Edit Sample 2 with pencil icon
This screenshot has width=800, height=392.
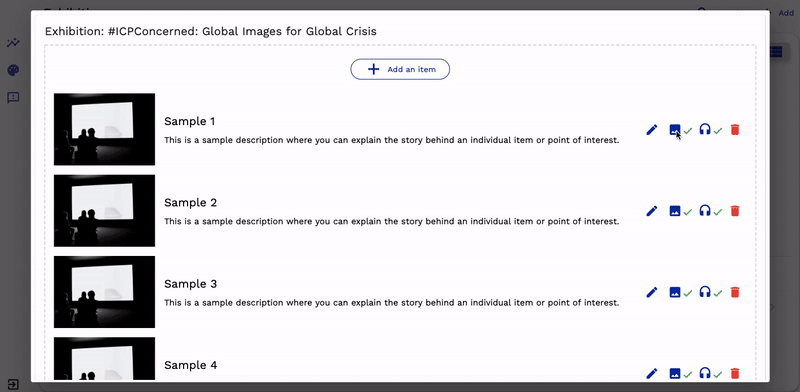click(x=652, y=211)
